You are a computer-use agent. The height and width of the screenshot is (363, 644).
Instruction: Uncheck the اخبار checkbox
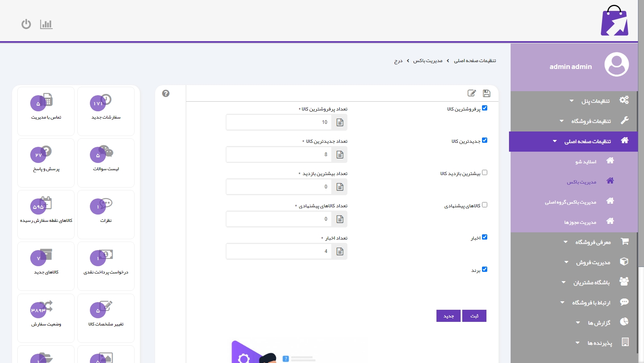485,237
